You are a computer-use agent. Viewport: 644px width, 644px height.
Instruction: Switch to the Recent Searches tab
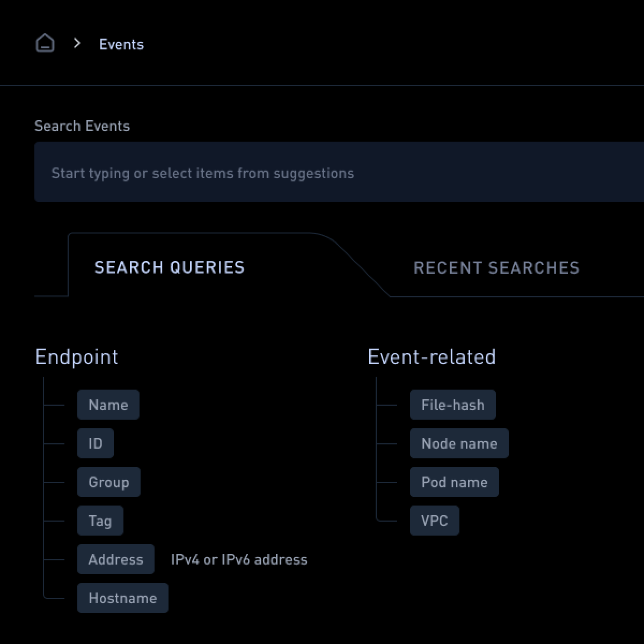point(496,268)
